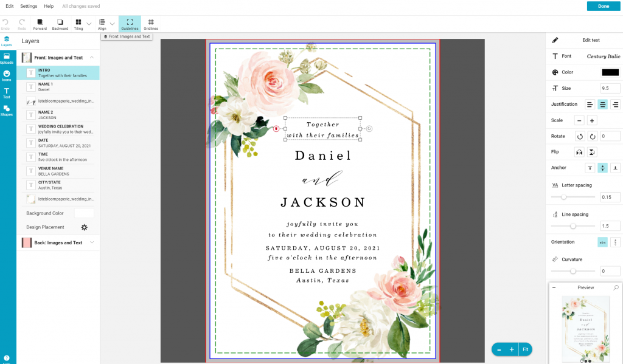Expand Back: Images and Text group

coord(92,242)
